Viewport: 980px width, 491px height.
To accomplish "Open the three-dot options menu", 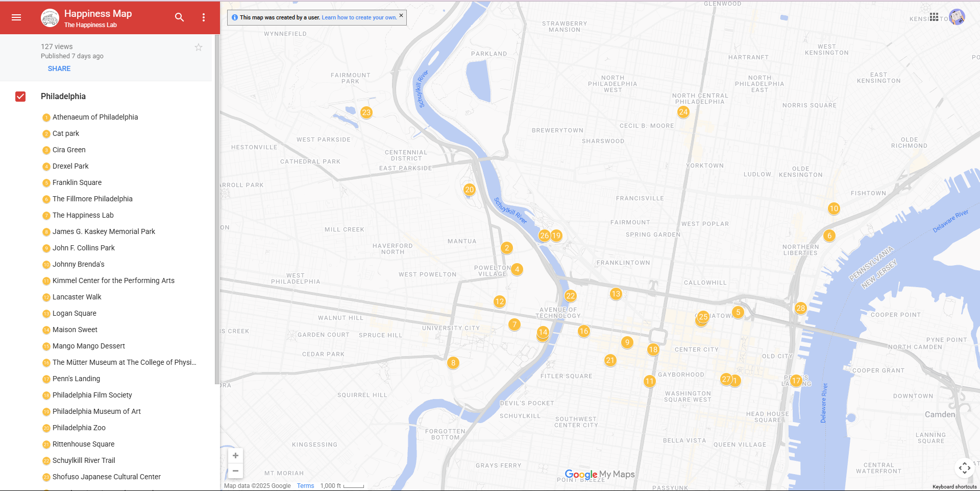I will coord(204,17).
